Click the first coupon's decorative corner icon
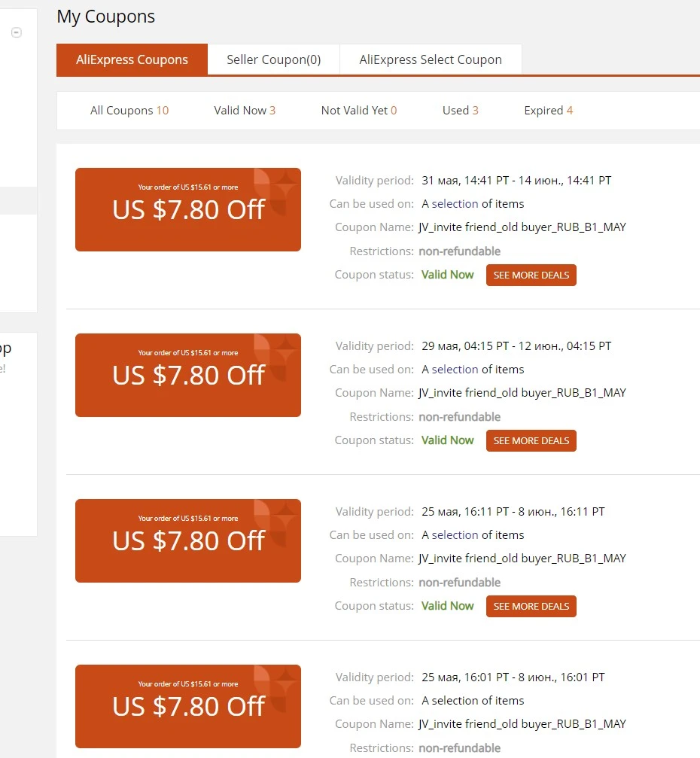This screenshot has height=758, width=700. [275, 191]
